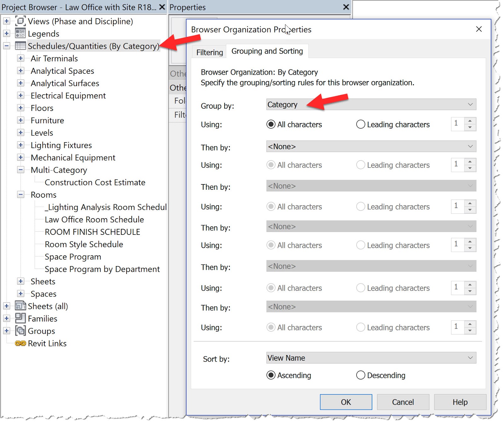Expand the Lighting Fixtures category

pos(21,145)
